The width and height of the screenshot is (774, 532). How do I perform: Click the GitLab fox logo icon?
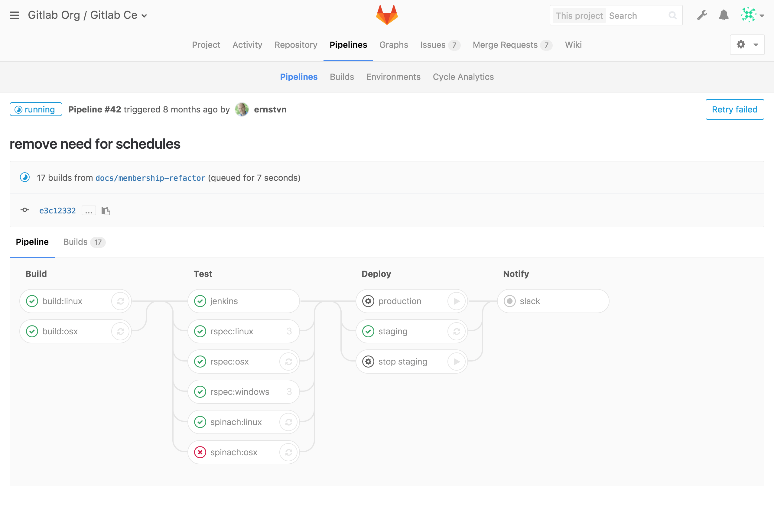[387, 16]
